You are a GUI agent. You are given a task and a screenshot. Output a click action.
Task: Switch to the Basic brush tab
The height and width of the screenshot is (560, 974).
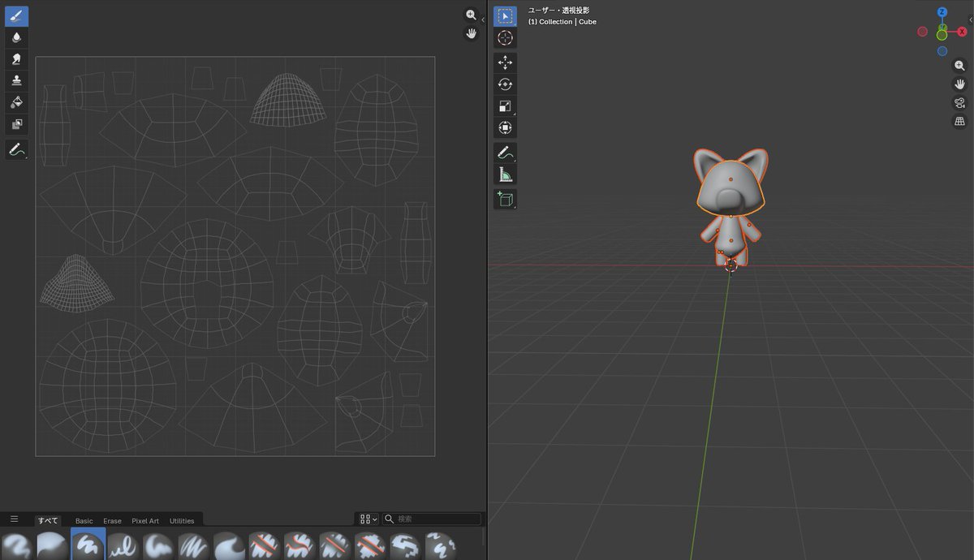click(x=84, y=521)
